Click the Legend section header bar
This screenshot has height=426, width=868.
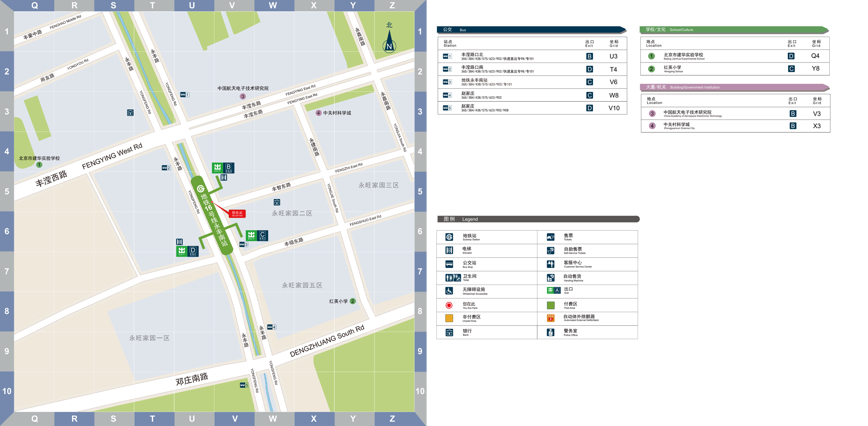click(x=538, y=219)
